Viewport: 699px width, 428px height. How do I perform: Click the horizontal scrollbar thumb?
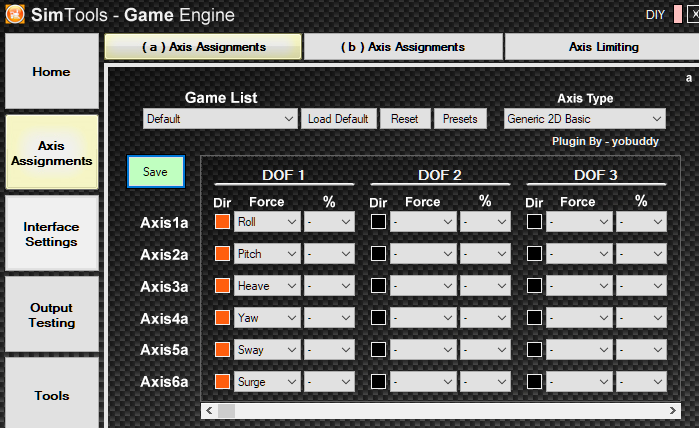[x=226, y=411]
